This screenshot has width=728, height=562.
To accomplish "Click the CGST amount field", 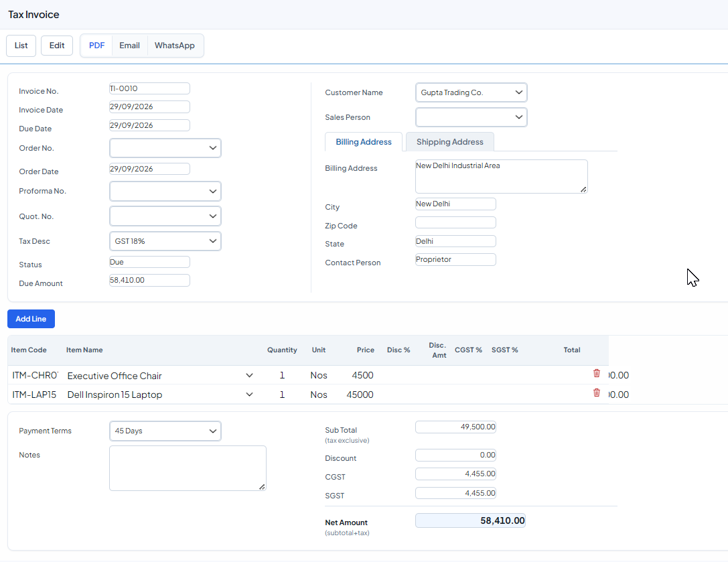I will [x=455, y=474].
